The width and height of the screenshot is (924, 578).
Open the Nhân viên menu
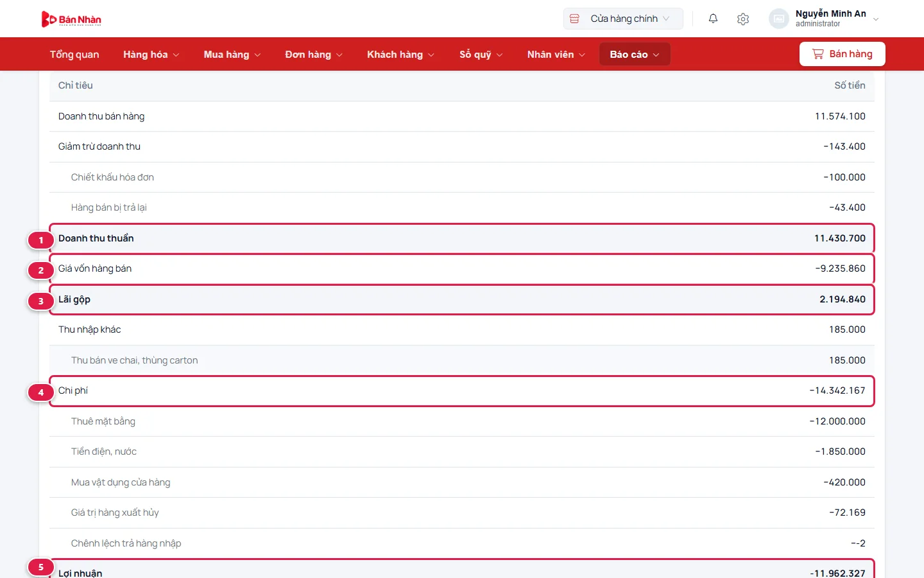[556, 55]
